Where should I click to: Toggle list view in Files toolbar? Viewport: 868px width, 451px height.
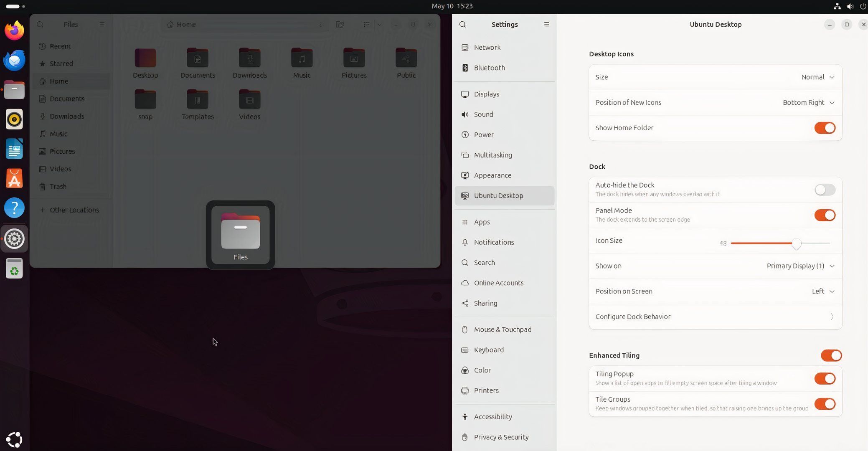coord(366,24)
